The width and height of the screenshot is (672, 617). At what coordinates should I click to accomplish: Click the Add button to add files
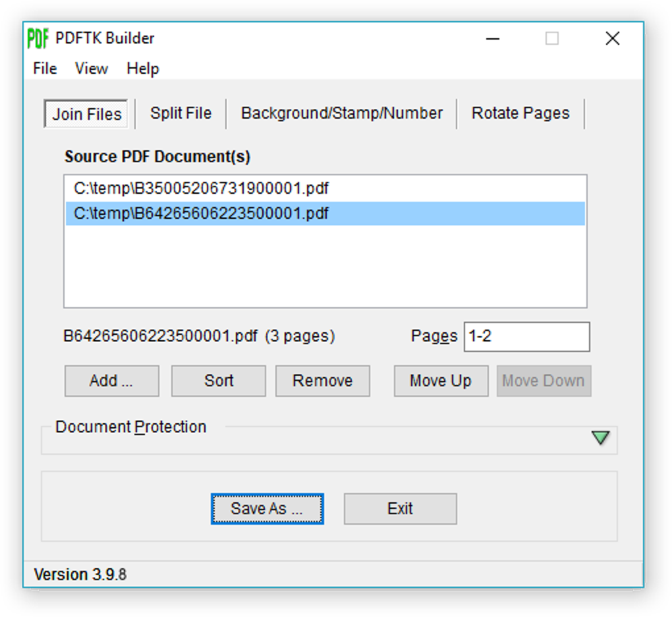coord(111,380)
